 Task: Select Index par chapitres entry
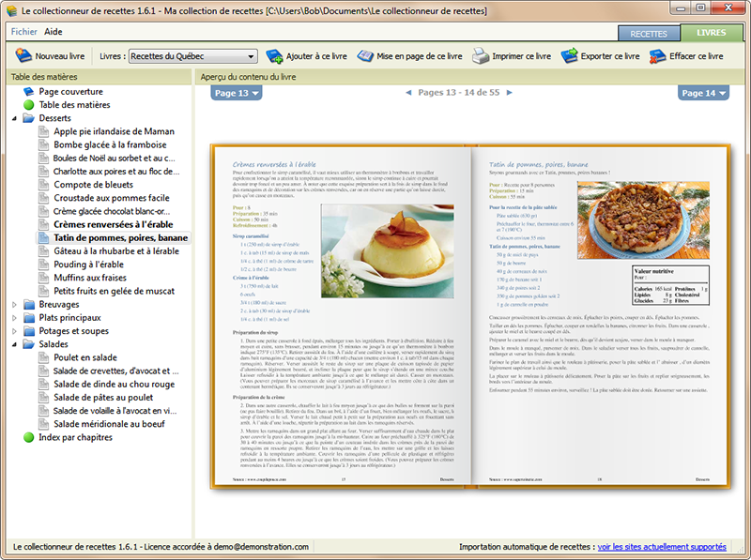(76, 437)
